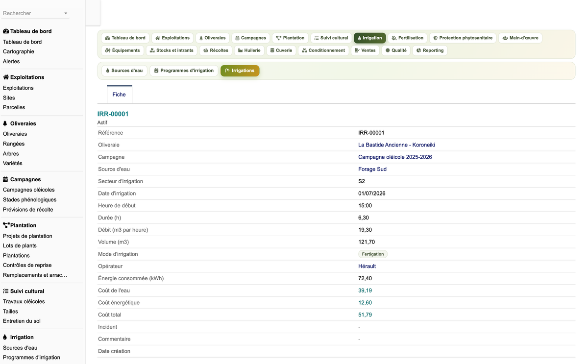The width and height of the screenshot is (588, 364).
Task: Open Main-d'œuvre navigation button
Action: point(520,38)
